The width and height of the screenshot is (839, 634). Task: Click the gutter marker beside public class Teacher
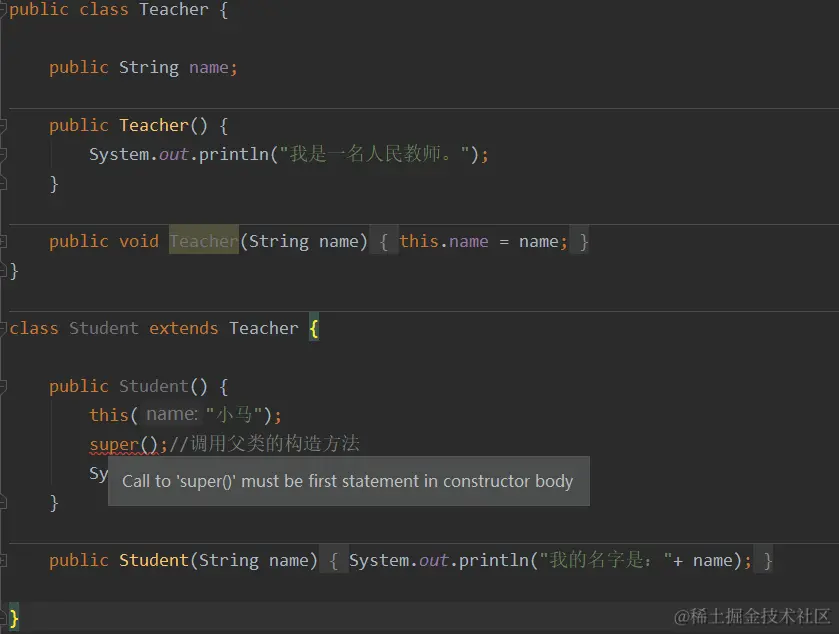(x=4, y=10)
